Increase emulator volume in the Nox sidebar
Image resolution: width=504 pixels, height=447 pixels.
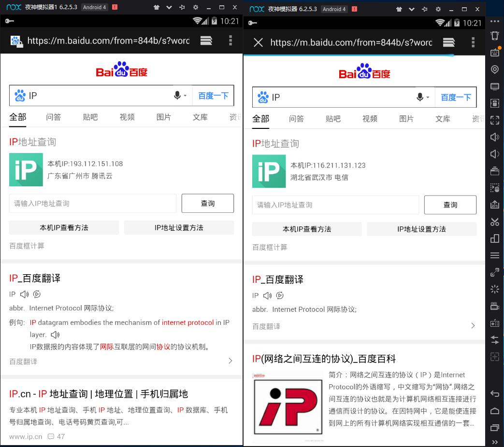click(x=495, y=137)
